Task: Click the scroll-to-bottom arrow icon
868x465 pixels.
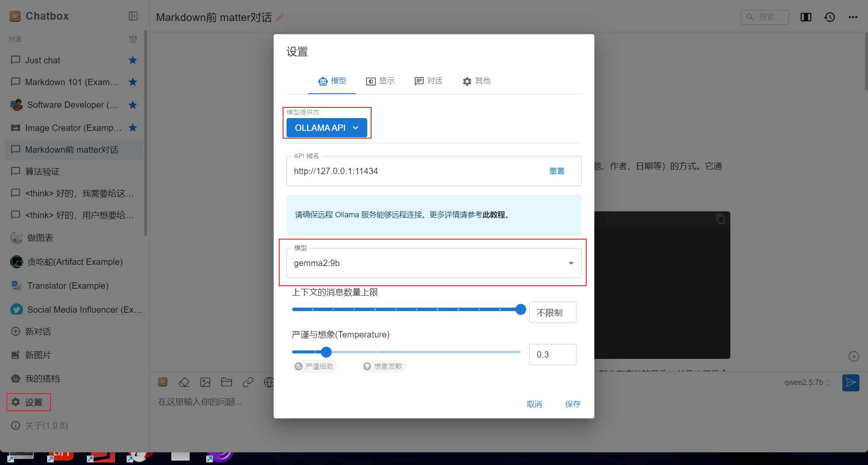Action: 853,356
